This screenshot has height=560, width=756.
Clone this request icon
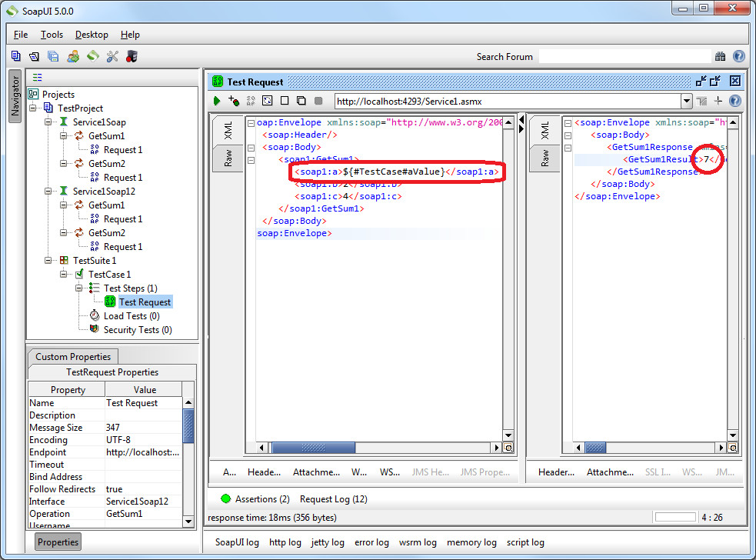(x=301, y=101)
